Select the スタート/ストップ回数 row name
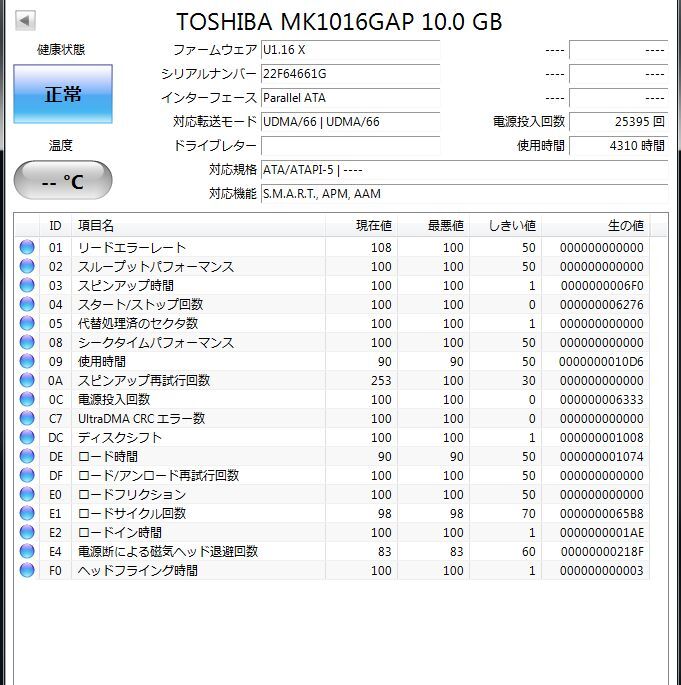Screen dimensions: 681x685 tap(140, 304)
